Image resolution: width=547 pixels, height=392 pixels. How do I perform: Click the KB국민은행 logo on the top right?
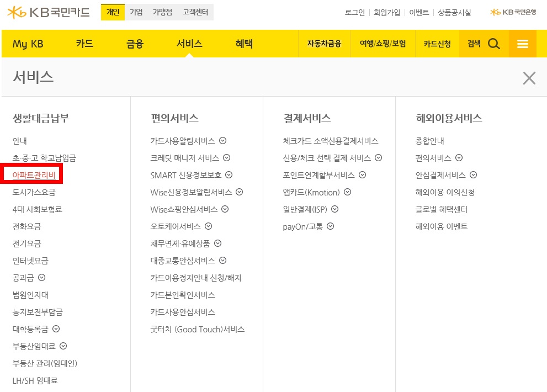tap(513, 12)
